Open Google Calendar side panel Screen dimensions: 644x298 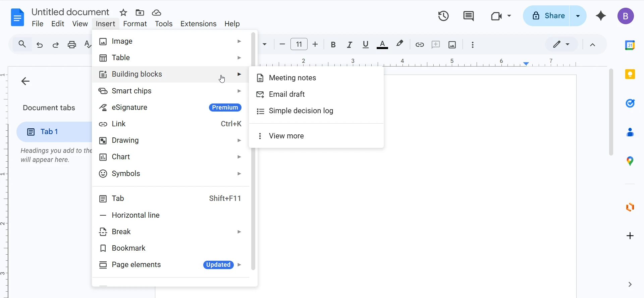tap(630, 45)
